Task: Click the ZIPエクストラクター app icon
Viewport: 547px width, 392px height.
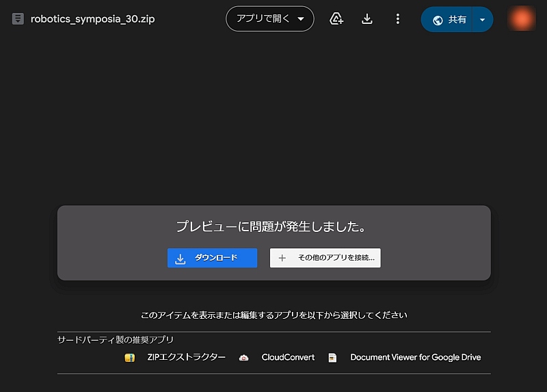Action: click(x=130, y=358)
